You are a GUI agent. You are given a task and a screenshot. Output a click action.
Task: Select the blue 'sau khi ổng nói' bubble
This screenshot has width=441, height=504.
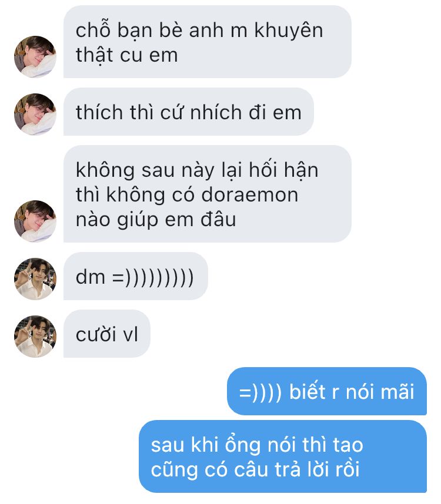tap(283, 456)
